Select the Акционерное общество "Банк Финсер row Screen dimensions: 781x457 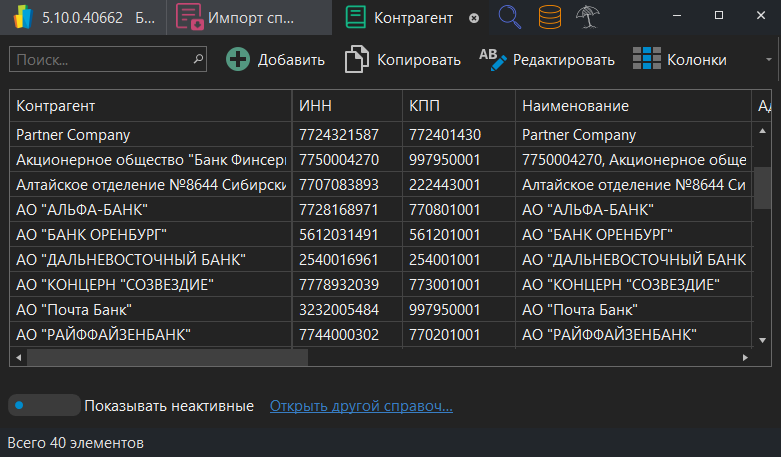(x=381, y=159)
